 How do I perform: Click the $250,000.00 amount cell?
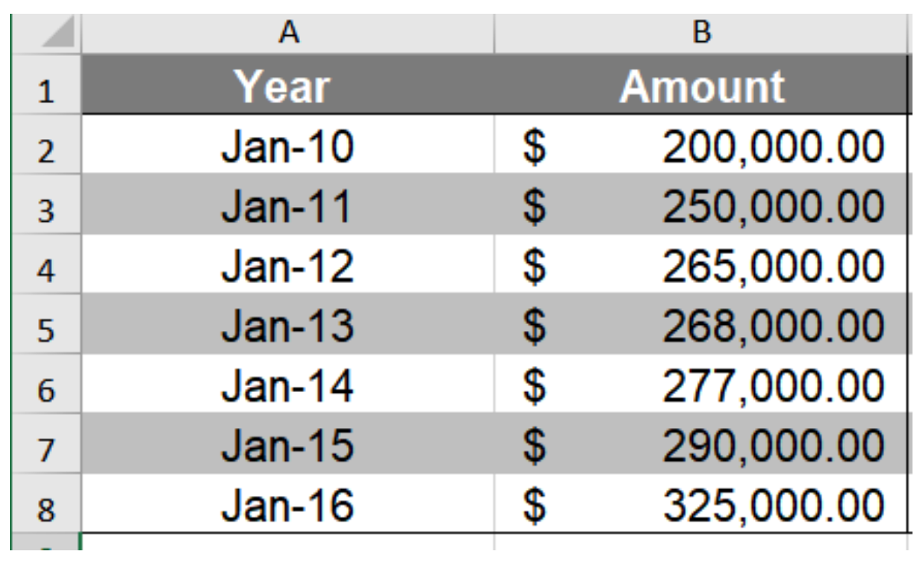[x=704, y=203]
